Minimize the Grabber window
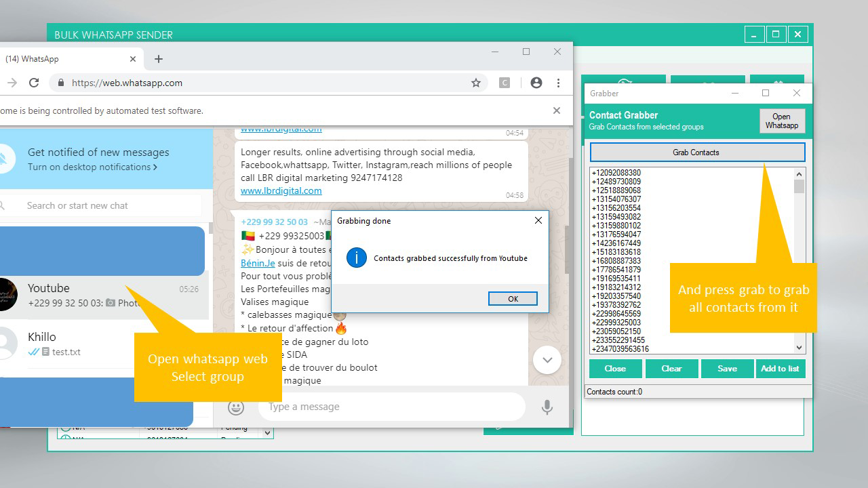The height and width of the screenshot is (488, 868). click(734, 93)
